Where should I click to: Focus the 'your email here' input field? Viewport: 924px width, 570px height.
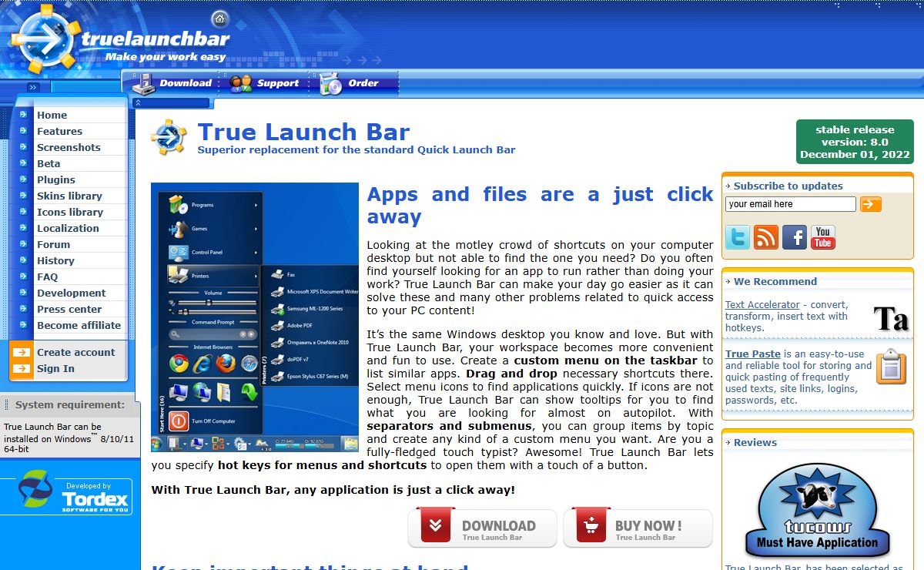(791, 204)
